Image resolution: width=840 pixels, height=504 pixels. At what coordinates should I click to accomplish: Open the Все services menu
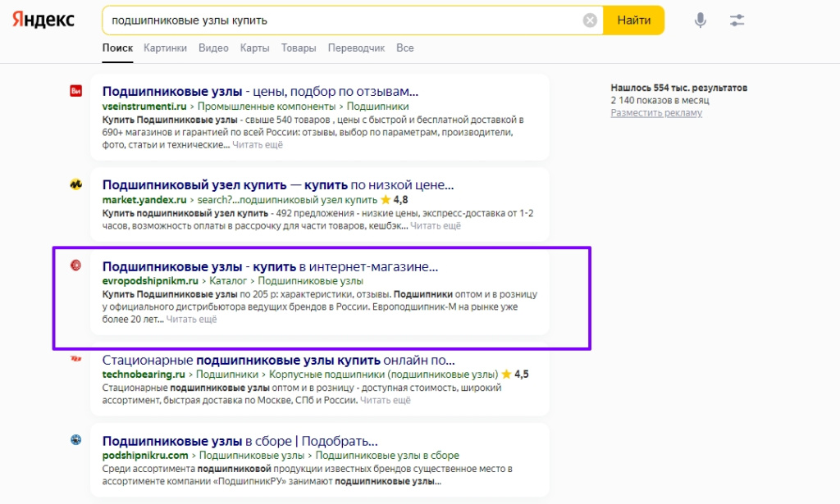(x=404, y=48)
